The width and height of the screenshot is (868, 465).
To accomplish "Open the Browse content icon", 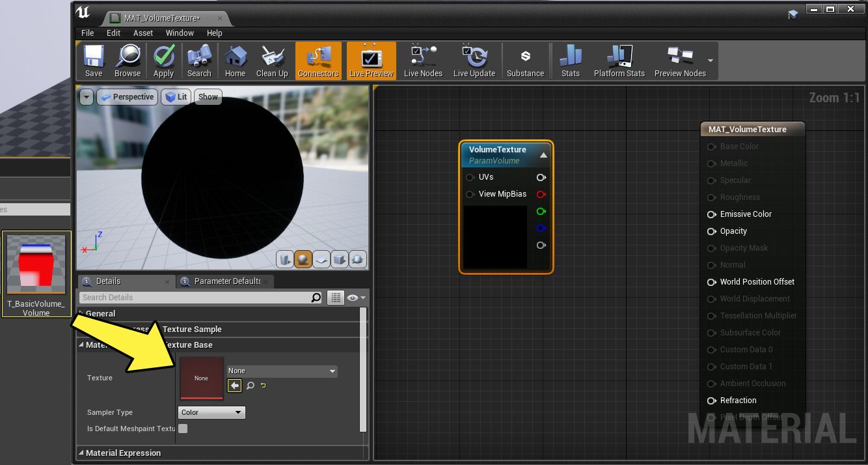I will click(x=128, y=61).
